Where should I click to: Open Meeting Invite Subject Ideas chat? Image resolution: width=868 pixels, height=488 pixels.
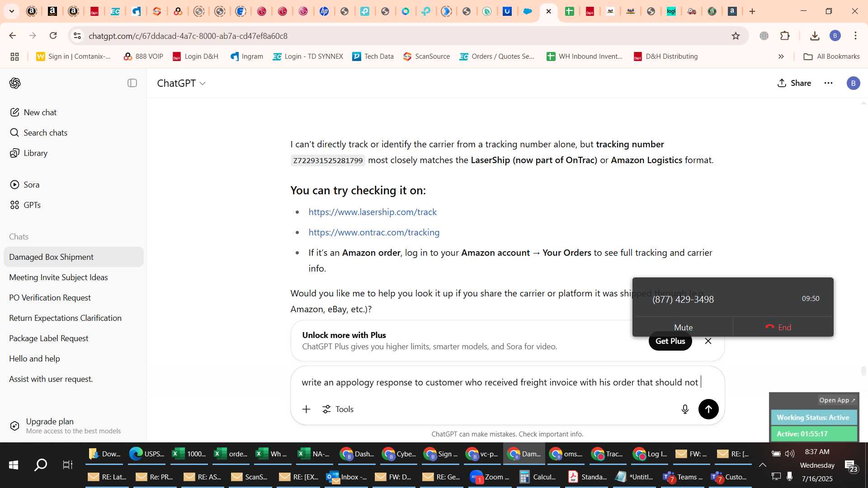pyautogui.click(x=74, y=277)
